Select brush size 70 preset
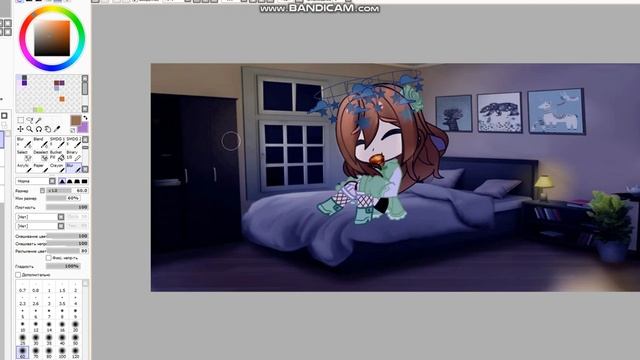The width and height of the screenshot is (640, 360). click(x=36, y=352)
